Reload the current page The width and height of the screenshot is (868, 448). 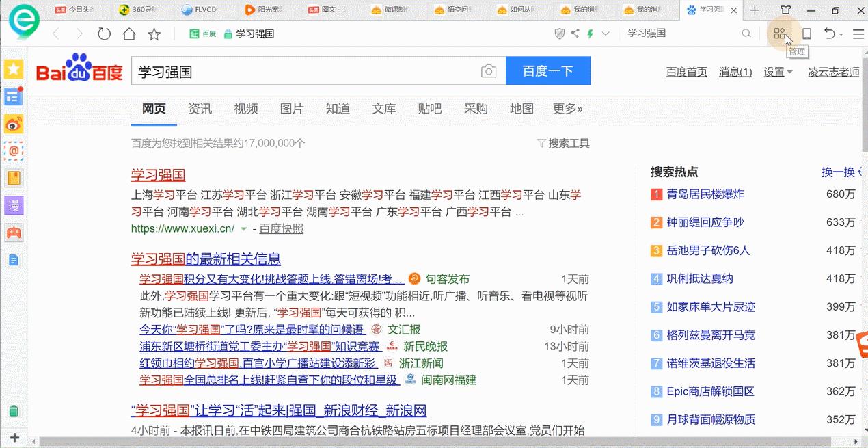tap(104, 34)
